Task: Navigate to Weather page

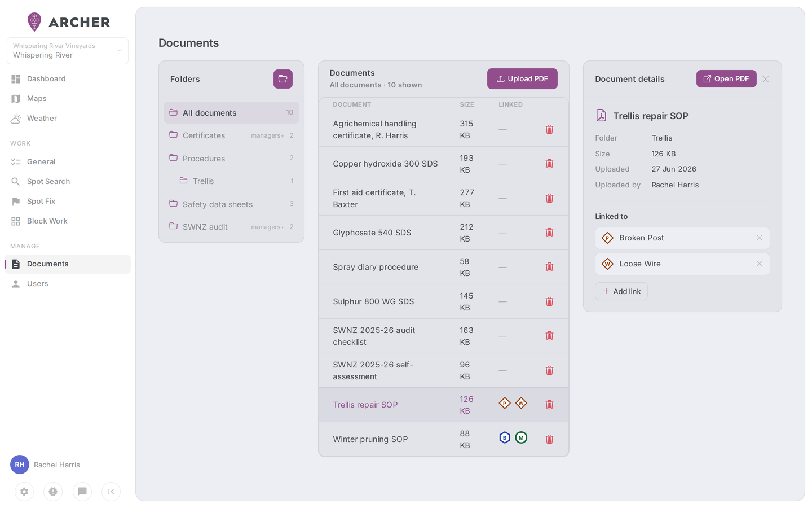Action: tap(68, 119)
